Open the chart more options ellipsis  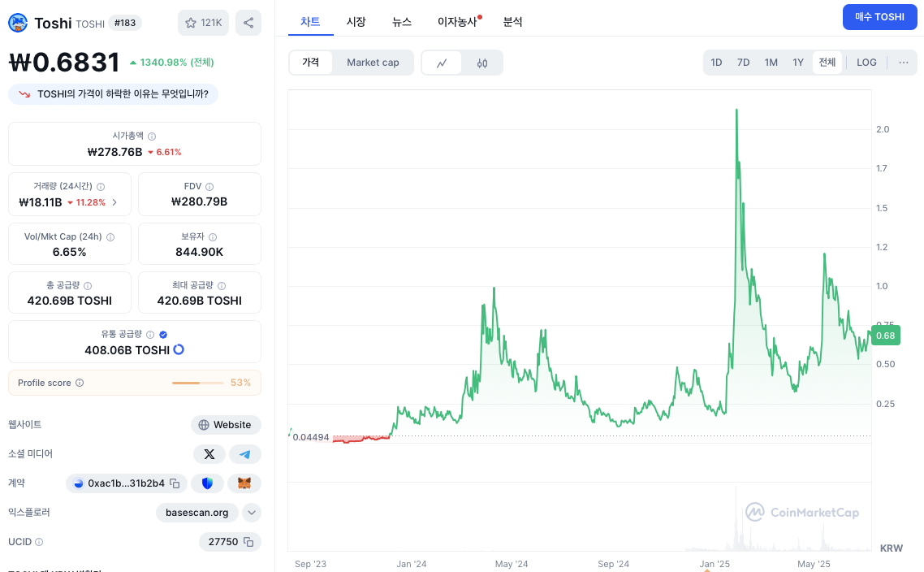[904, 63]
